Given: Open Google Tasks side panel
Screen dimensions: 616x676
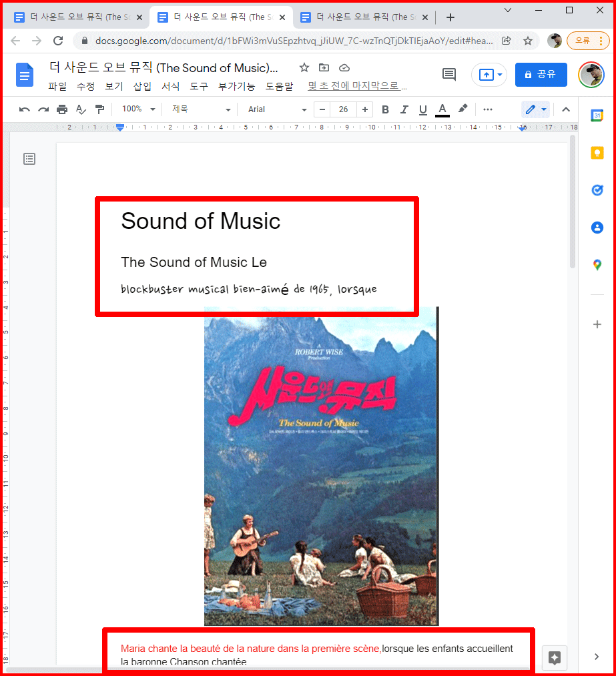Looking at the screenshot, I should [x=597, y=190].
